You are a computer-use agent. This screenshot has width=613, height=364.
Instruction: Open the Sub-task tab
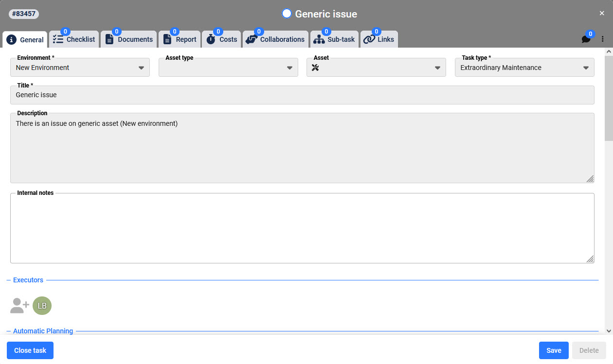[x=334, y=39]
